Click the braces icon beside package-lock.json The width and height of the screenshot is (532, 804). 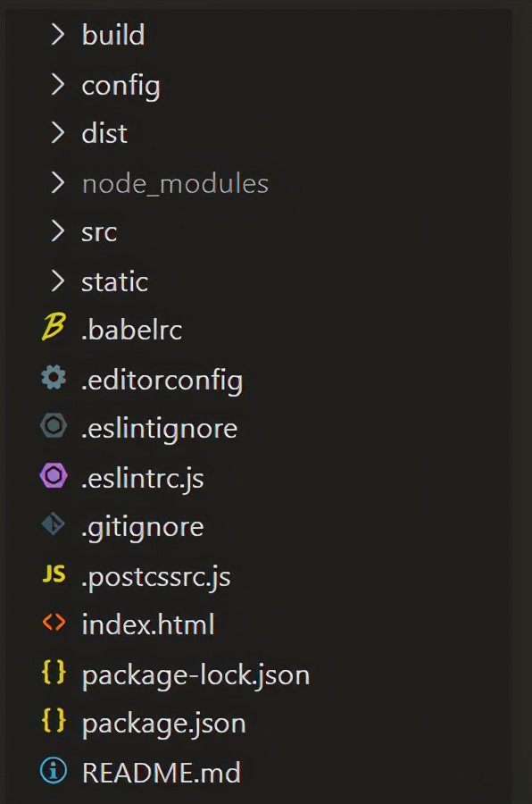coord(54,672)
